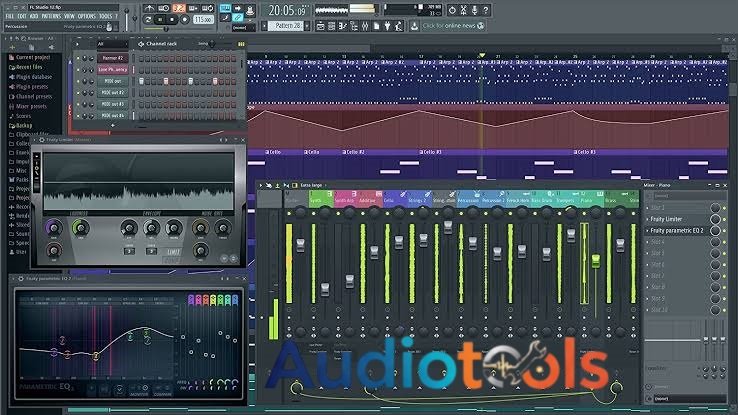Toggle Fruity Limiter slot enable LED in mixer

point(725,219)
